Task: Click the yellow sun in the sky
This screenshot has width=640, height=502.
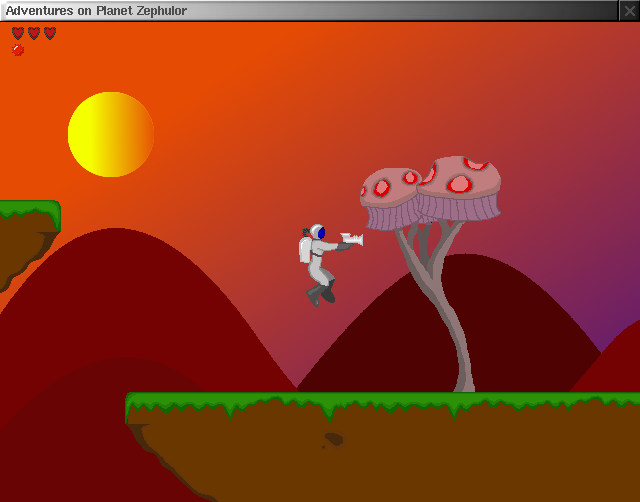Action: (111, 134)
